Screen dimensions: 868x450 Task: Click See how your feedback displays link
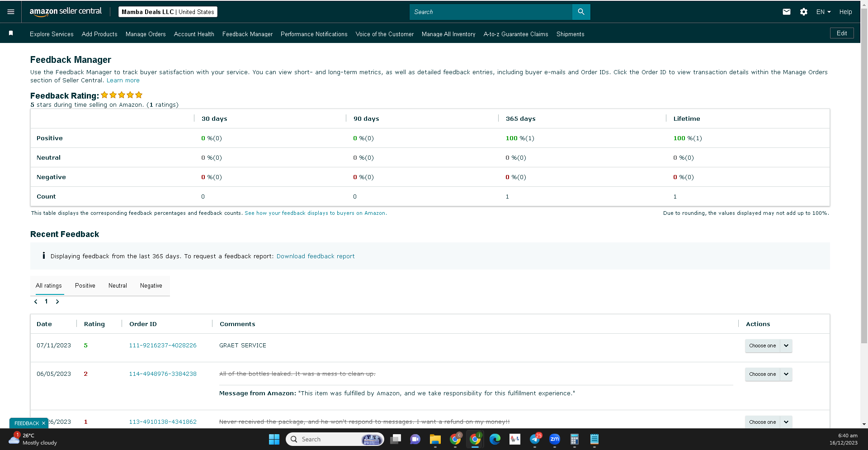coord(316,213)
